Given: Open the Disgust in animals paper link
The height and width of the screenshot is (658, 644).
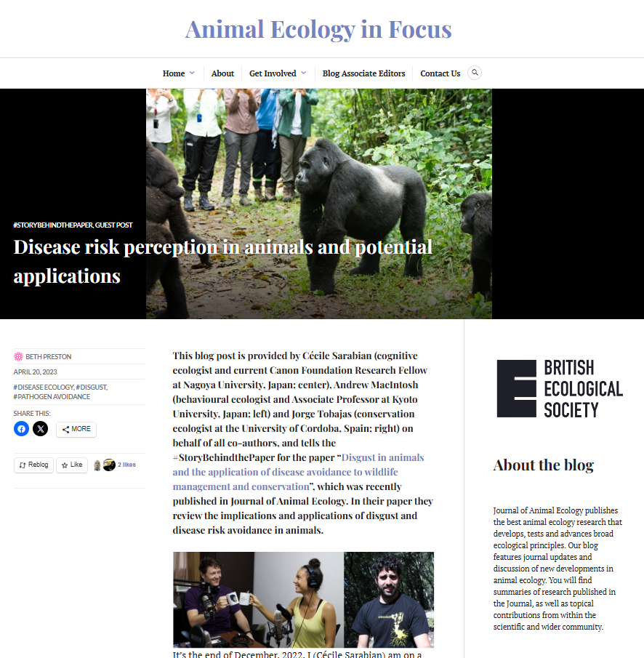Looking at the screenshot, I should click(298, 472).
